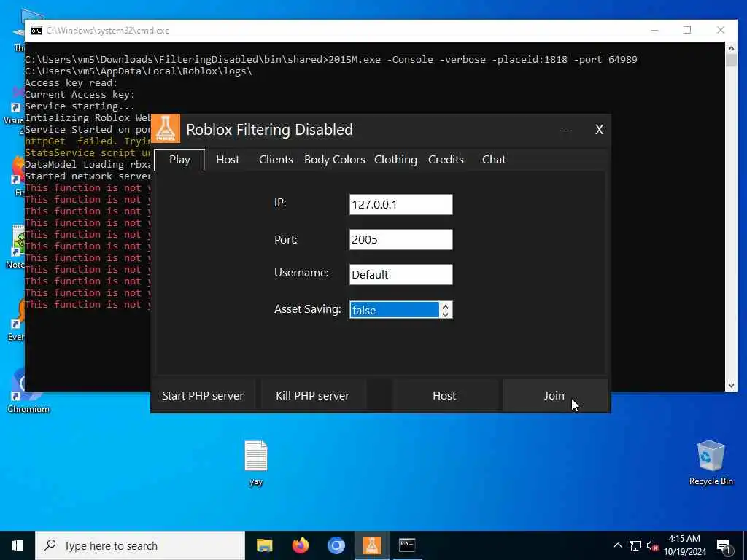Click the 'Service starting...' line in cmd
747x560 pixels.
tap(80, 106)
